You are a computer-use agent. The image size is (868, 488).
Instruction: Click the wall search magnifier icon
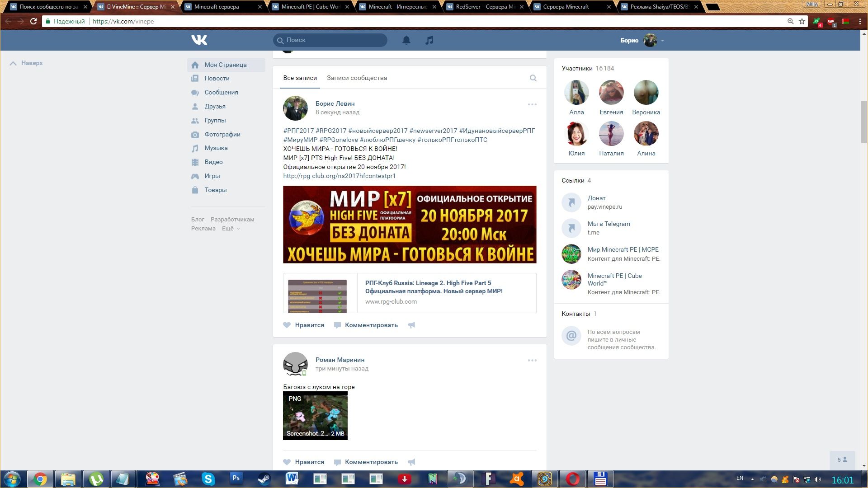click(533, 78)
